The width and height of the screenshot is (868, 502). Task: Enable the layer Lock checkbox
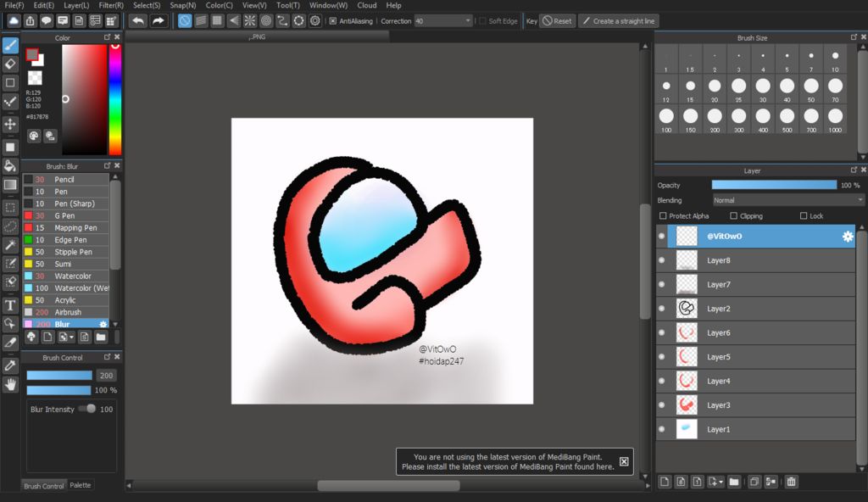pos(804,216)
